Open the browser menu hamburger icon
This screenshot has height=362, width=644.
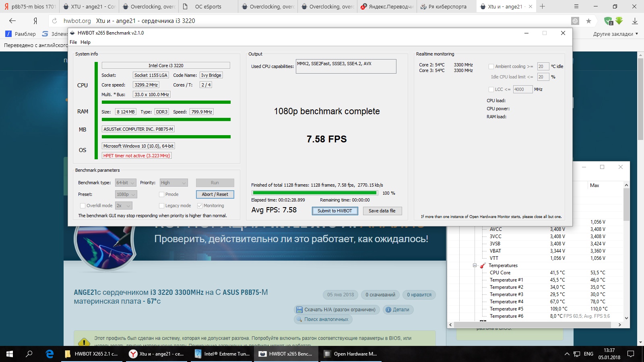576,6
